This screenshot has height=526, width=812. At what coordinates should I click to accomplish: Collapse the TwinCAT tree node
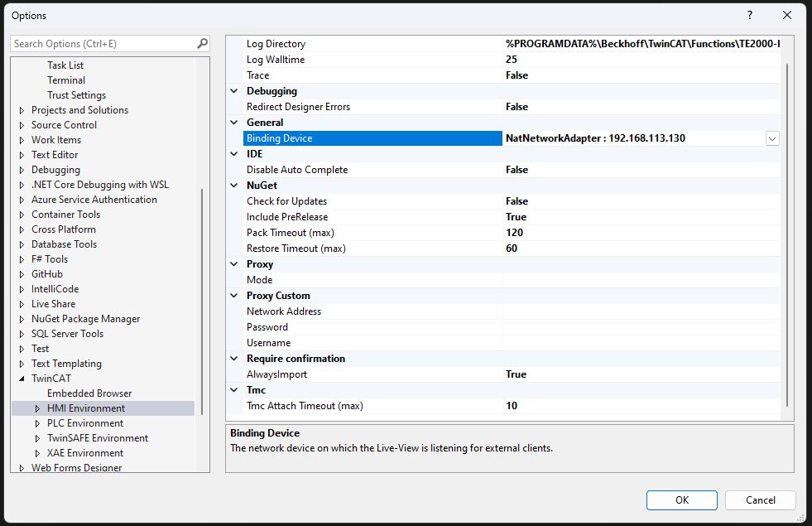click(x=22, y=379)
